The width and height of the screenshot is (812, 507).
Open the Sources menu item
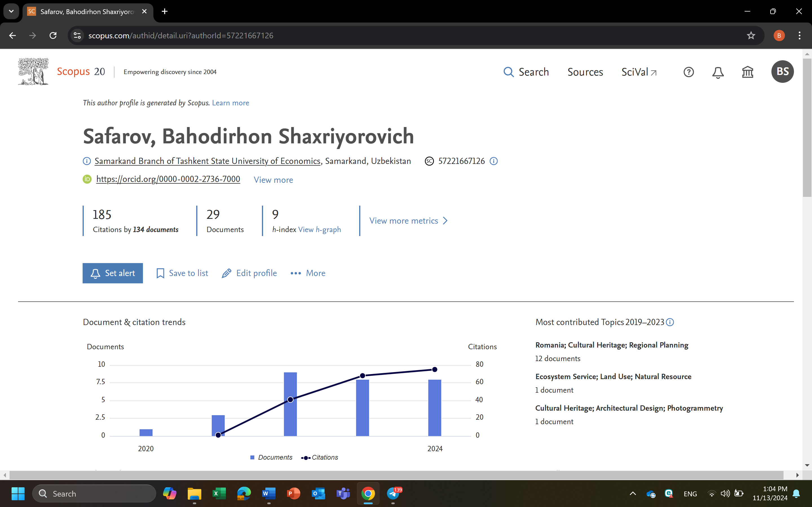[585, 72]
